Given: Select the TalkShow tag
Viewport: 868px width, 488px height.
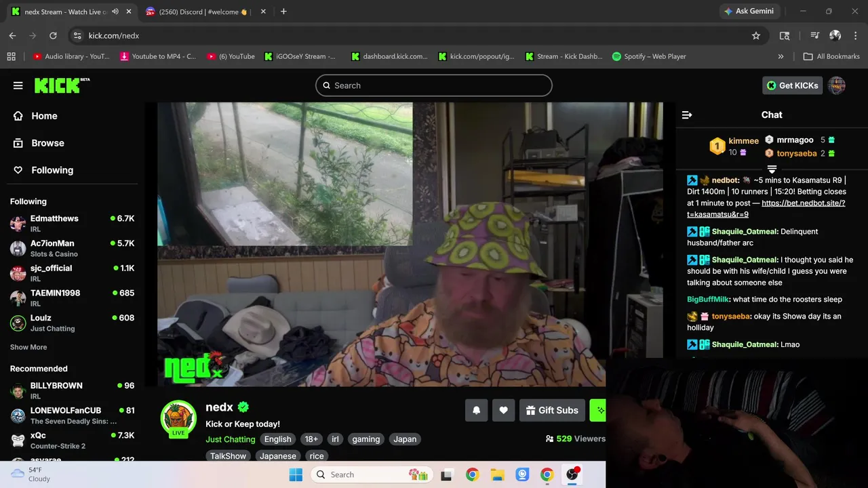Looking at the screenshot, I should point(228,456).
